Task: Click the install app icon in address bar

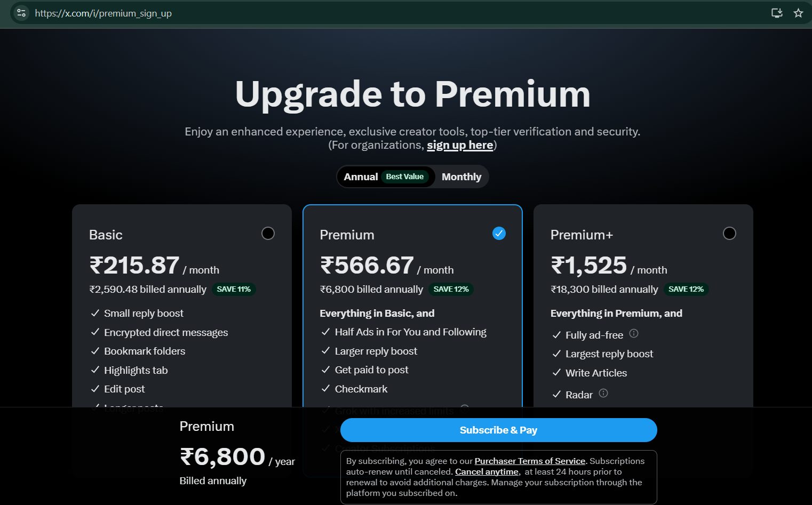Action: click(777, 13)
